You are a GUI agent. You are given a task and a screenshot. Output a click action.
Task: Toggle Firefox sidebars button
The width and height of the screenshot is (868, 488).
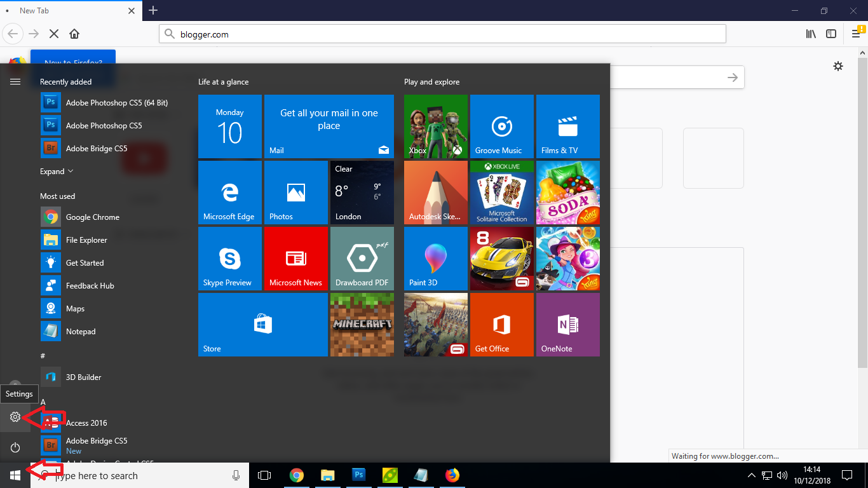pyautogui.click(x=831, y=34)
